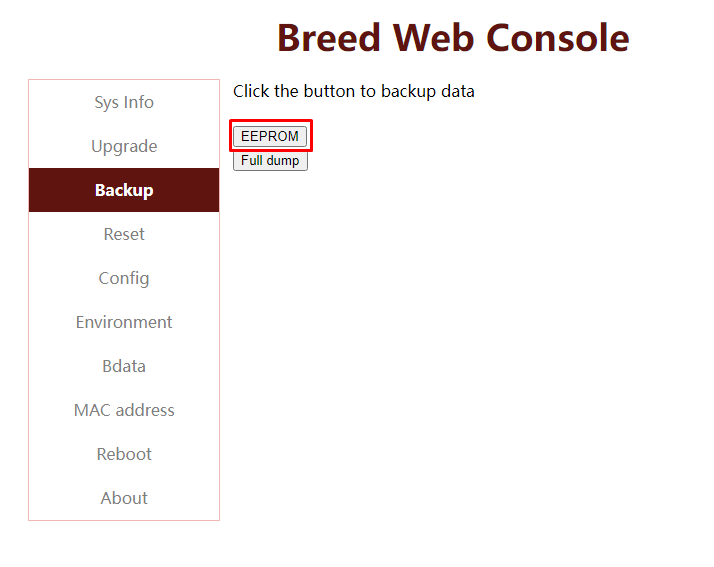Screen dimensions: 714x567
Task: Open the Sys Info page
Action: (x=124, y=102)
